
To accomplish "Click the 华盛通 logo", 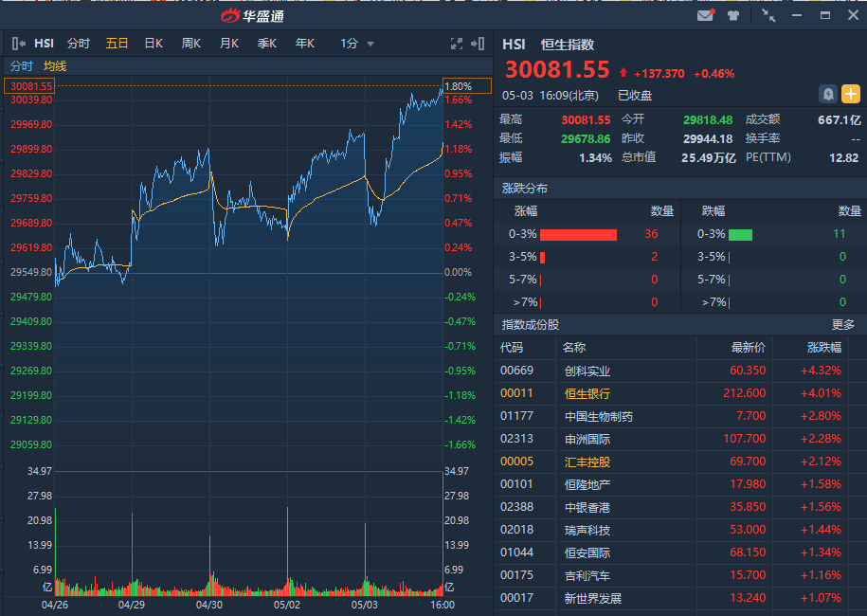I will tap(252, 16).
